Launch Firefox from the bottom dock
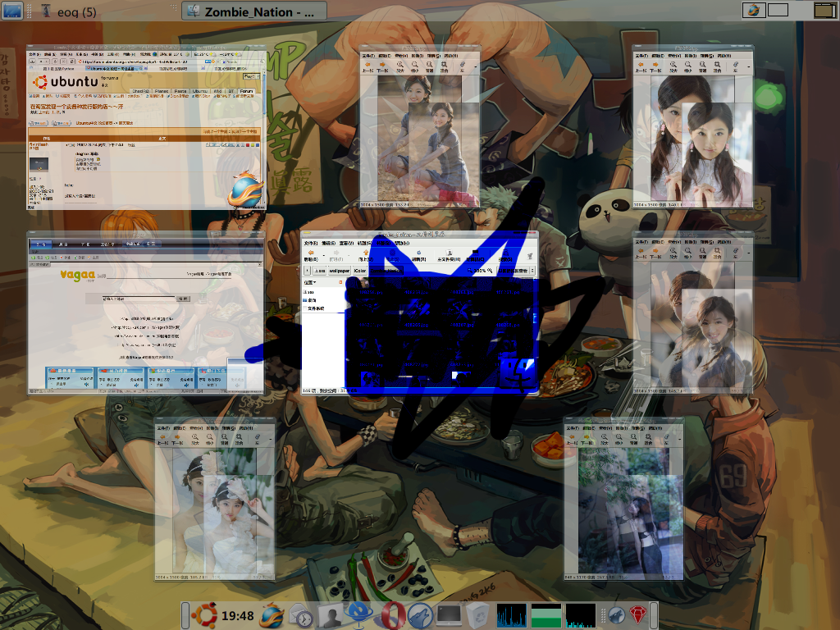This screenshot has height=630, width=840. pos(272,615)
